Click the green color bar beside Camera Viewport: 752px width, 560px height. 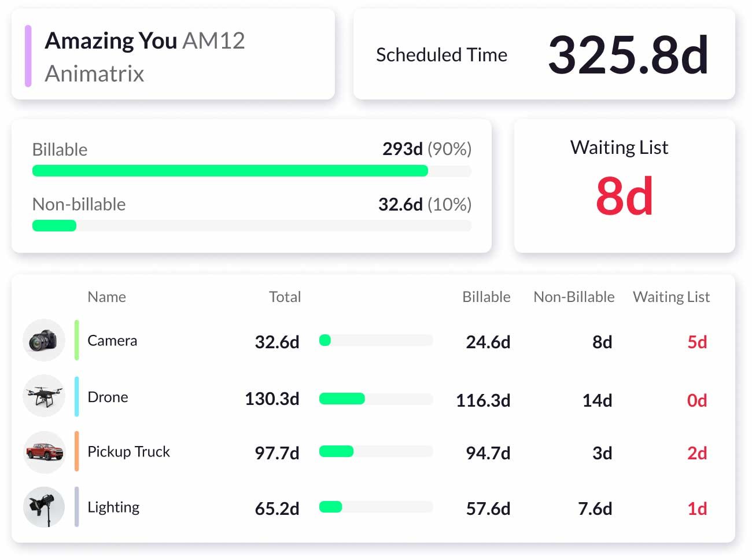(76, 340)
